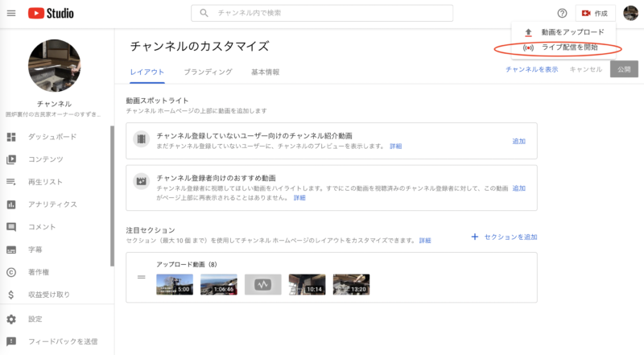Click the YouTube Studio logo

click(51, 13)
